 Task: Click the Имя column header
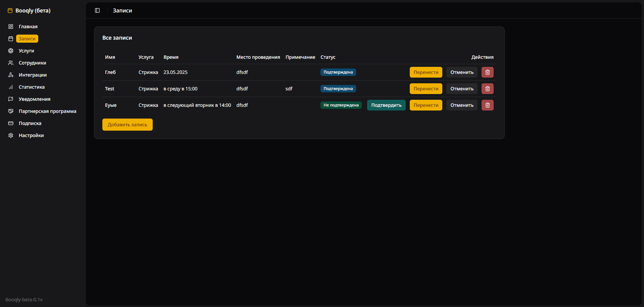[x=110, y=57]
